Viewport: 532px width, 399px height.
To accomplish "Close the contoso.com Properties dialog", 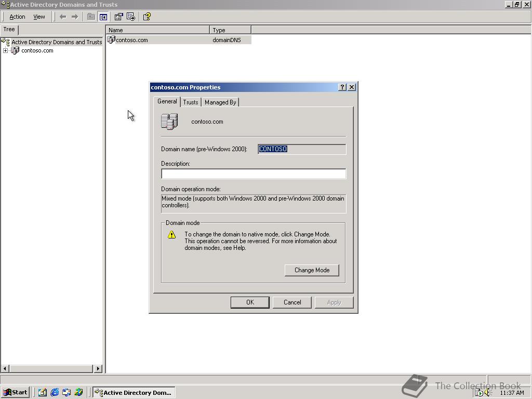I will point(352,87).
